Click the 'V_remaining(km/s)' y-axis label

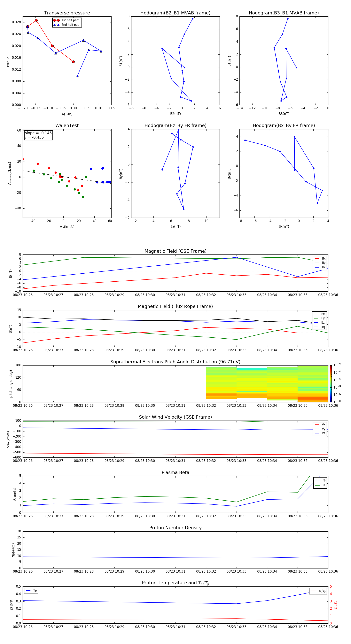click(x=10, y=173)
